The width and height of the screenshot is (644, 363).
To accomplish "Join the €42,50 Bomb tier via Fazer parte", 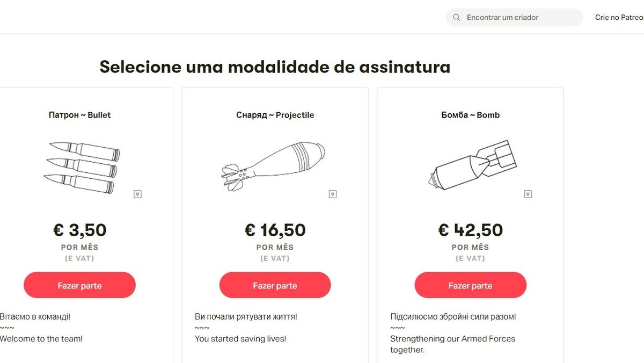I will tap(470, 285).
